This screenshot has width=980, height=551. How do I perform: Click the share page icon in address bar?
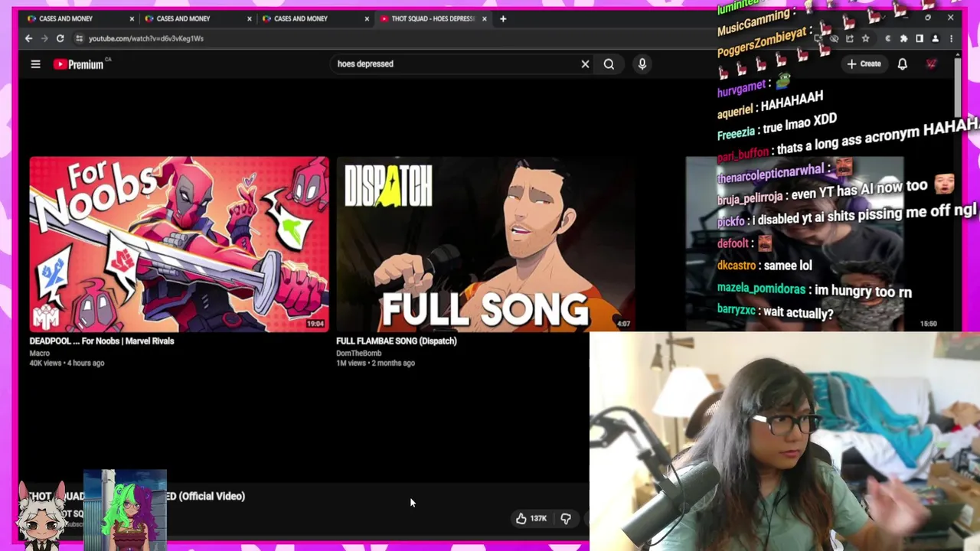tap(849, 38)
